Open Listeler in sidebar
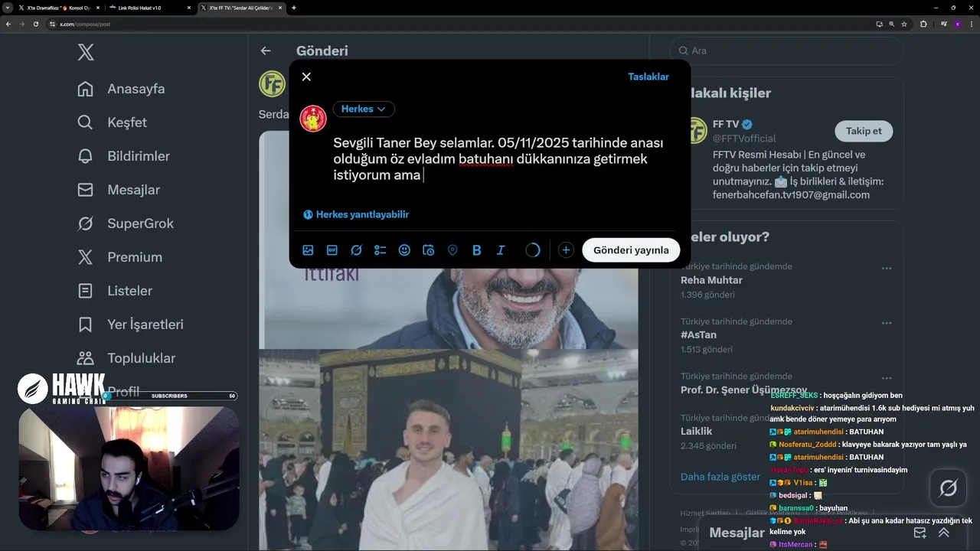The height and width of the screenshot is (551, 980). click(x=115, y=291)
